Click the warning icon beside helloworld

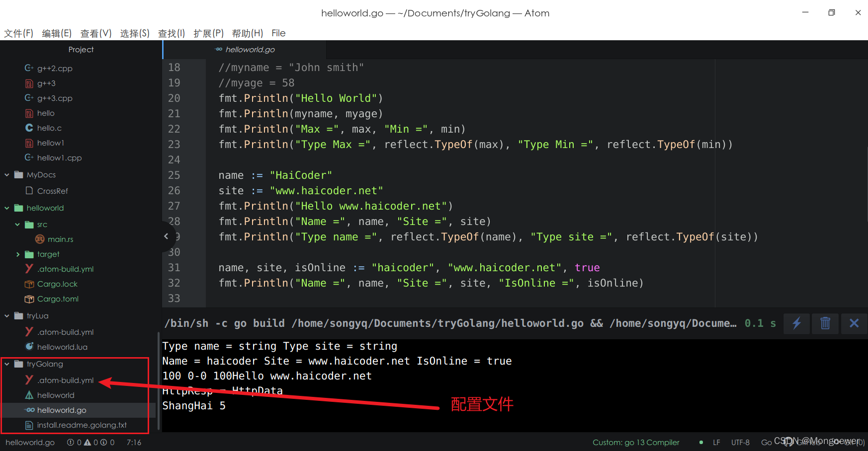tap(29, 395)
